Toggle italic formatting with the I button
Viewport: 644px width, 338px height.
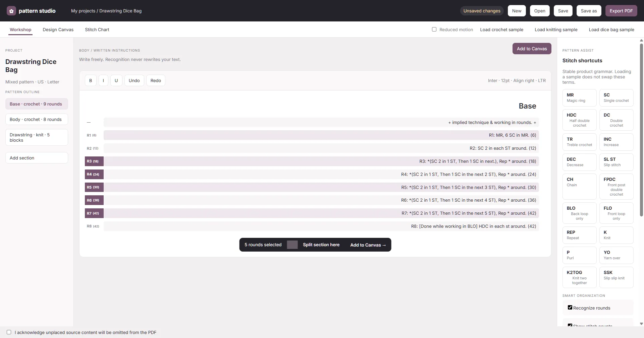[x=103, y=80]
